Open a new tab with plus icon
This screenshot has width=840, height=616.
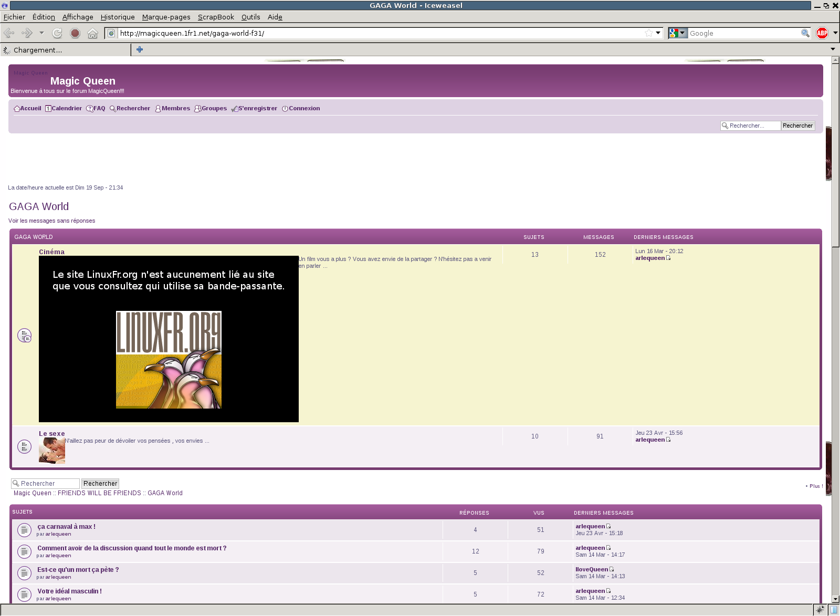point(140,49)
